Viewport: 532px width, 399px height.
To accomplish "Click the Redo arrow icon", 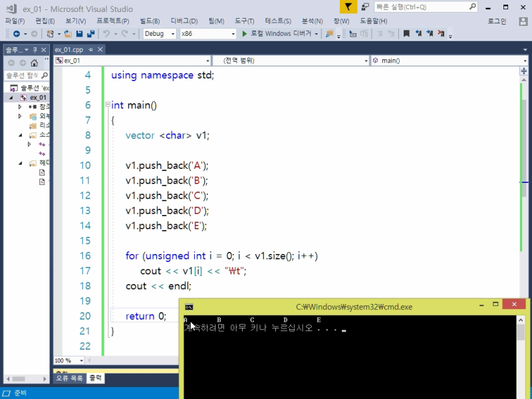I will coord(125,34).
